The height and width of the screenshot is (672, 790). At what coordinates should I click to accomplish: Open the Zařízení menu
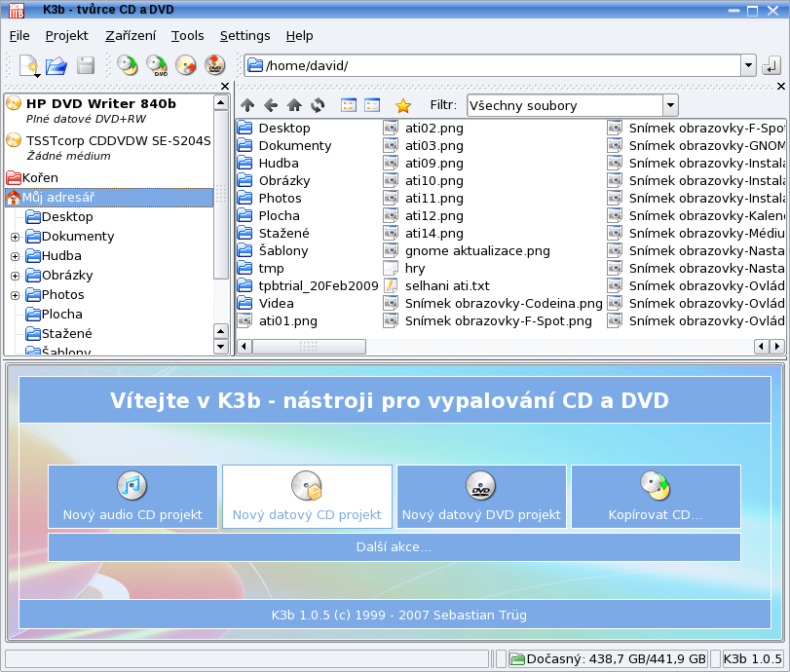tap(131, 36)
